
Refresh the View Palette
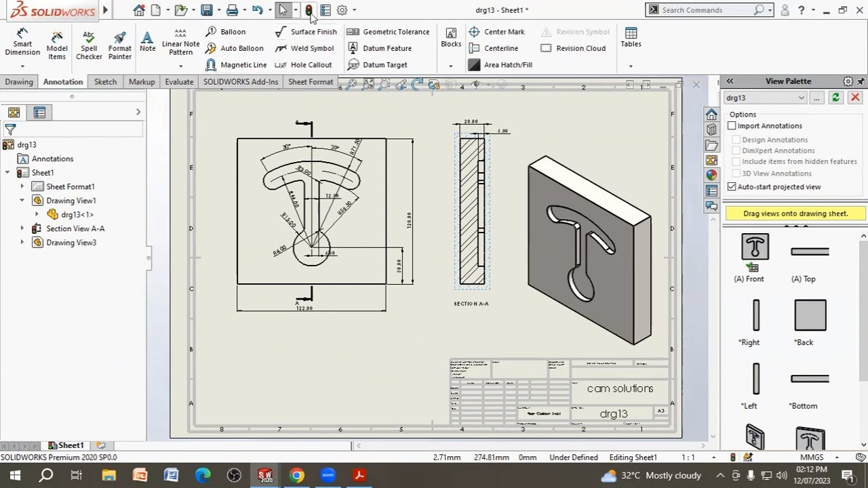point(835,98)
